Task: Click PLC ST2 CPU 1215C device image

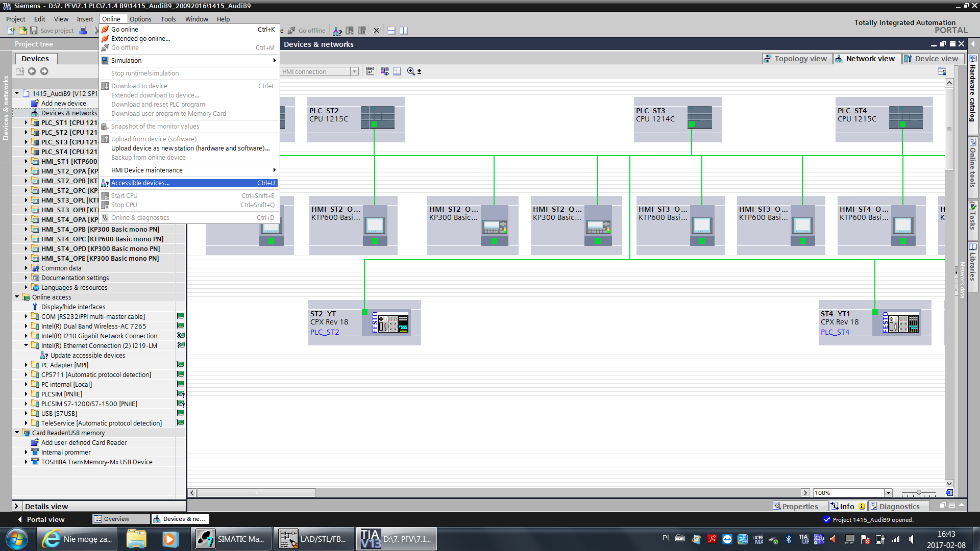Action: tap(378, 117)
